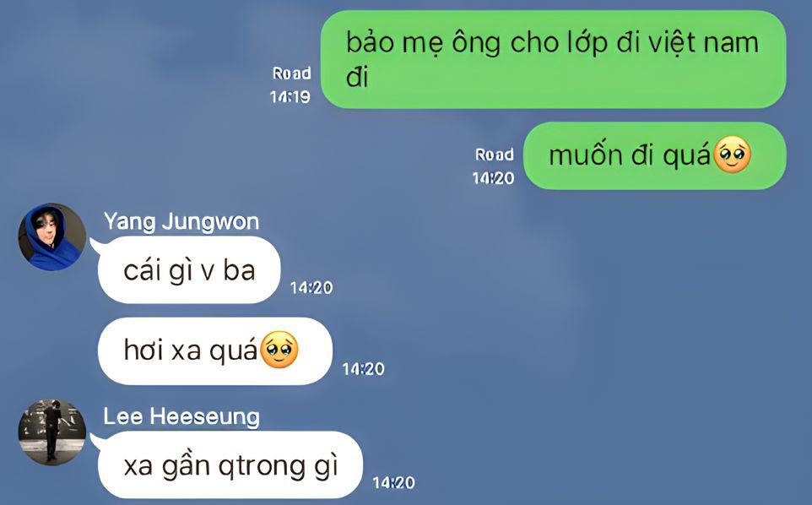Image resolution: width=812 pixels, height=505 pixels.
Task: Select the Yang Jungwon sender name
Action: pos(181,222)
